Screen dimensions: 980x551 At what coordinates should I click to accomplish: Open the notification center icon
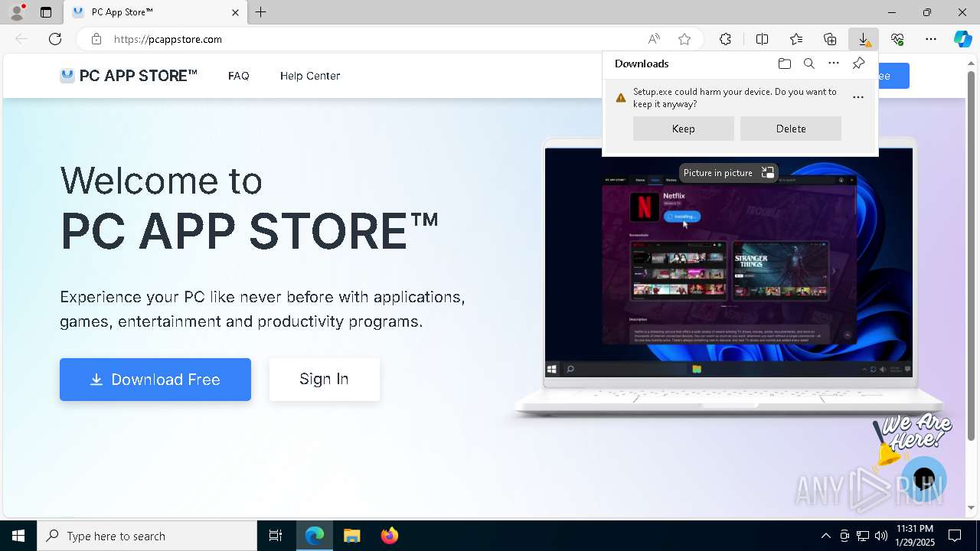point(955,536)
